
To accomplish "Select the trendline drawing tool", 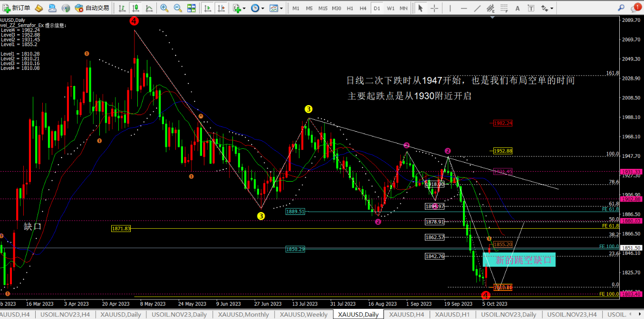I will point(477,8).
